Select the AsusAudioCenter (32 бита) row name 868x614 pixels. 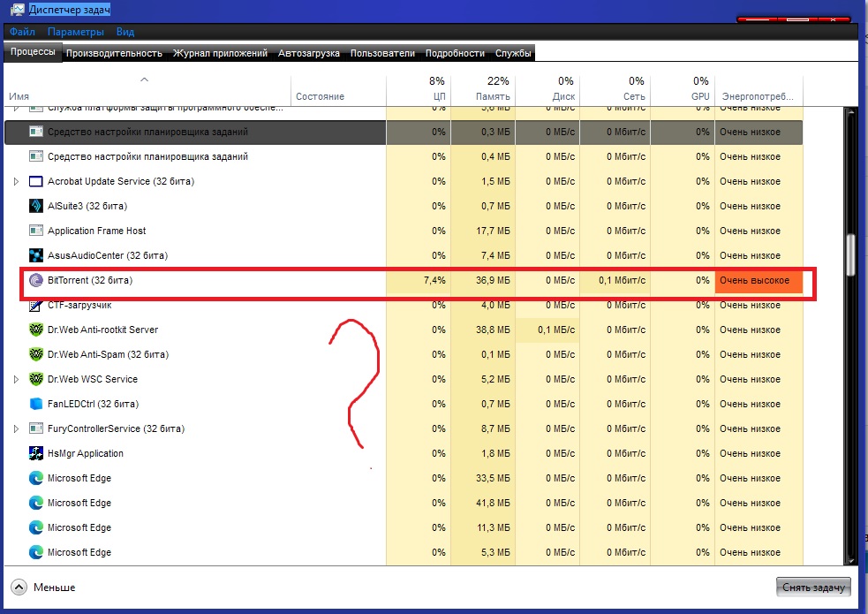point(108,255)
